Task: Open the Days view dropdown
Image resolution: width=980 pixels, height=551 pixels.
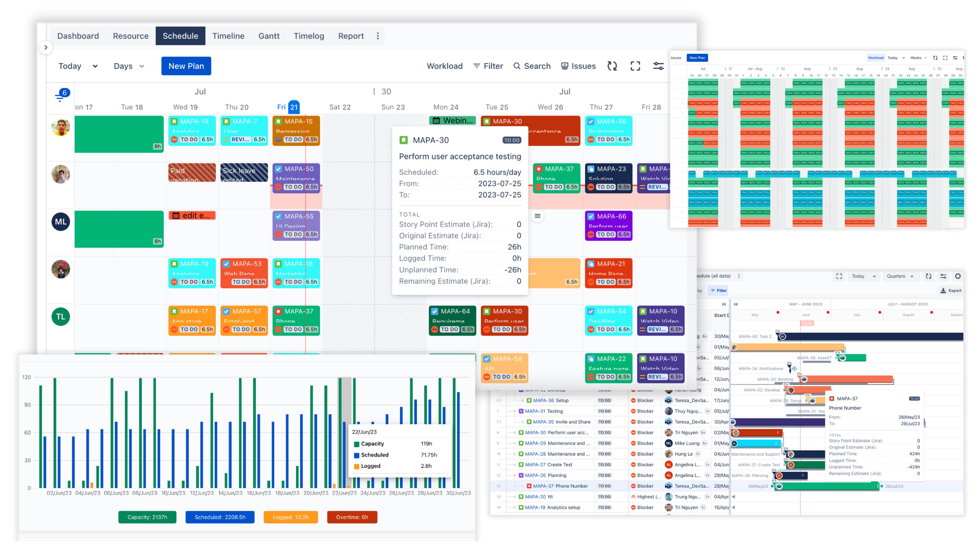Action: pyautogui.click(x=129, y=66)
